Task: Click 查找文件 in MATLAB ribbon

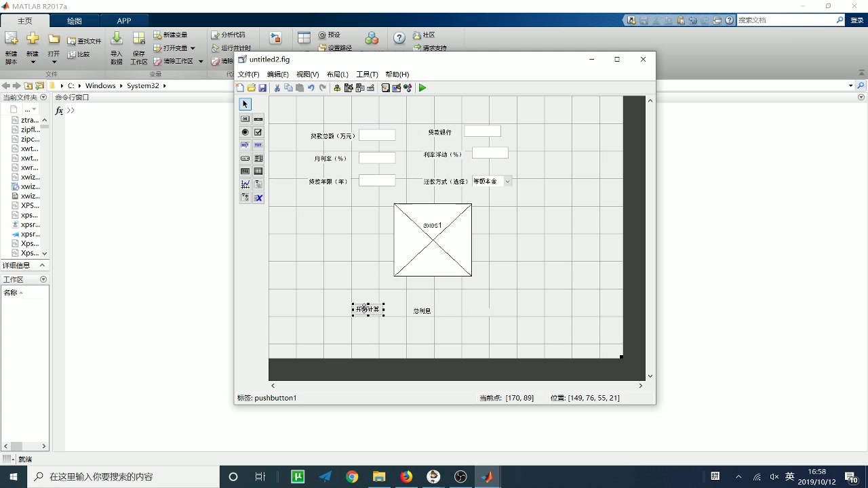Action: pyautogui.click(x=85, y=41)
